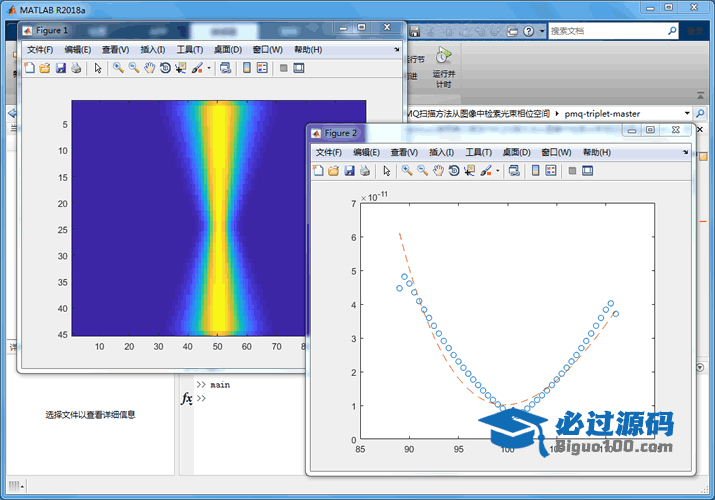Toggle Zoom In tool in Figure 2 toolbar
The width and height of the screenshot is (715, 500).
tap(407, 170)
